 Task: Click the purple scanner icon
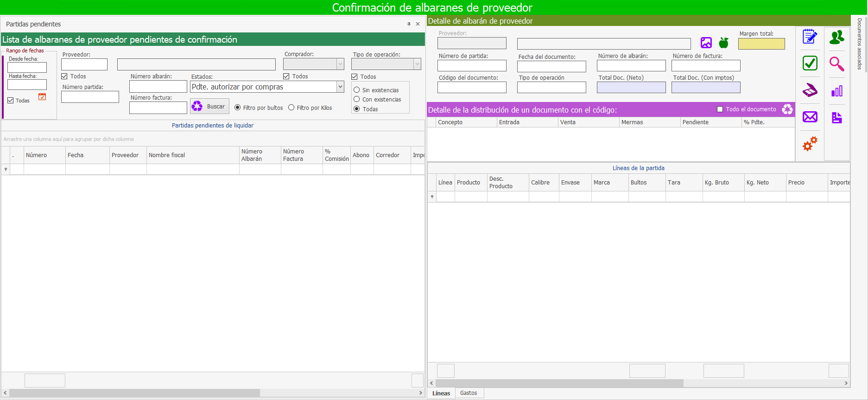pyautogui.click(x=810, y=90)
